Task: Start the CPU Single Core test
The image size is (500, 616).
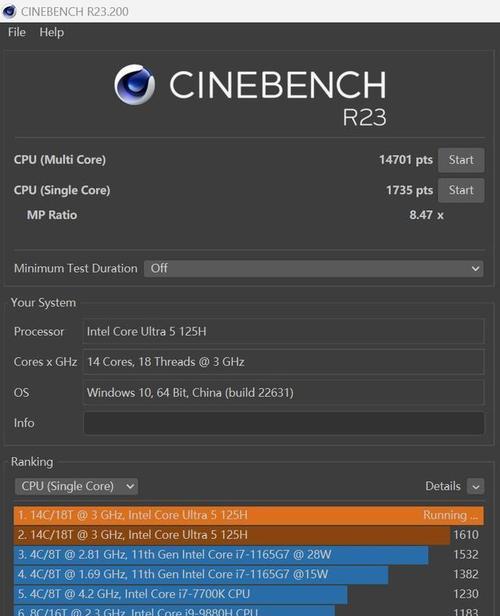Action: point(461,190)
